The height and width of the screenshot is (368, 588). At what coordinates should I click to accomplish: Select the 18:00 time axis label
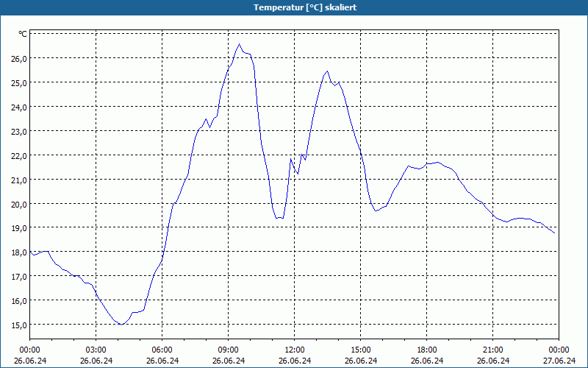point(427,350)
